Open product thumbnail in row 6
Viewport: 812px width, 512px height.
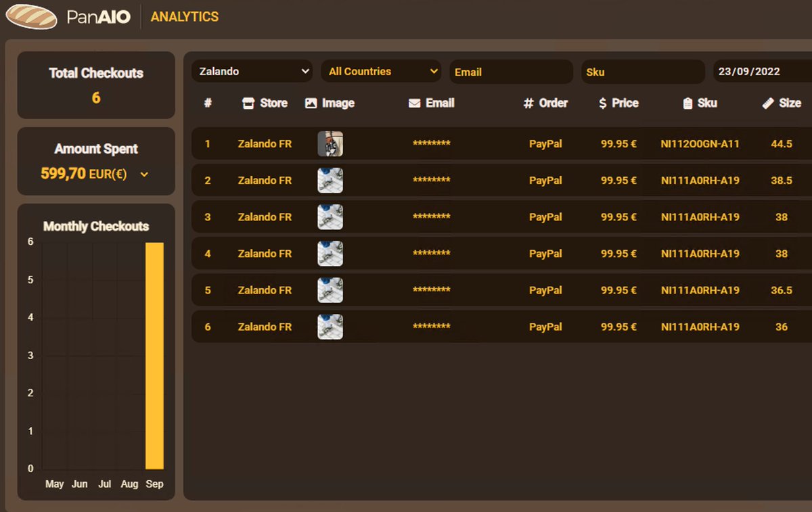(x=330, y=327)
